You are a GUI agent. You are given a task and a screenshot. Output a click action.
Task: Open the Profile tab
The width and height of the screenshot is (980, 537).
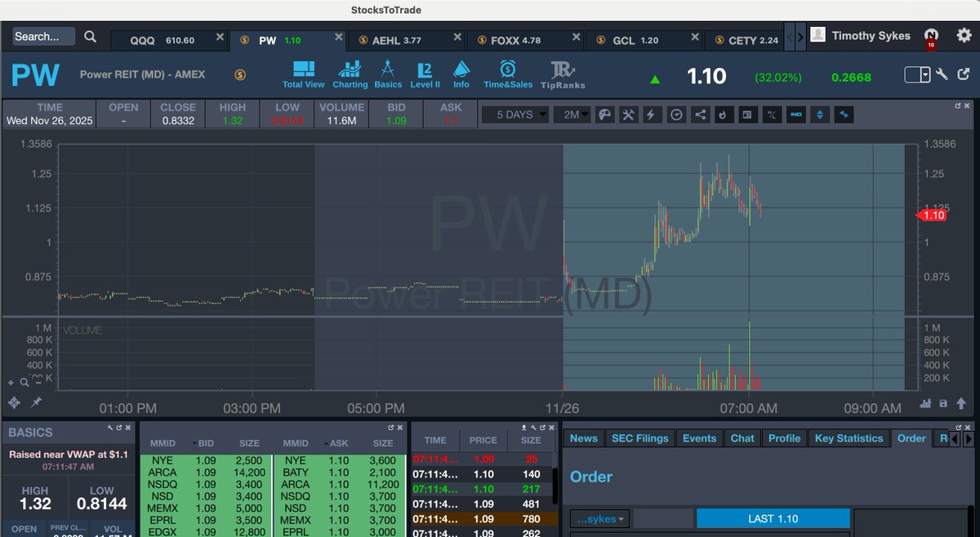coord(784,438)
